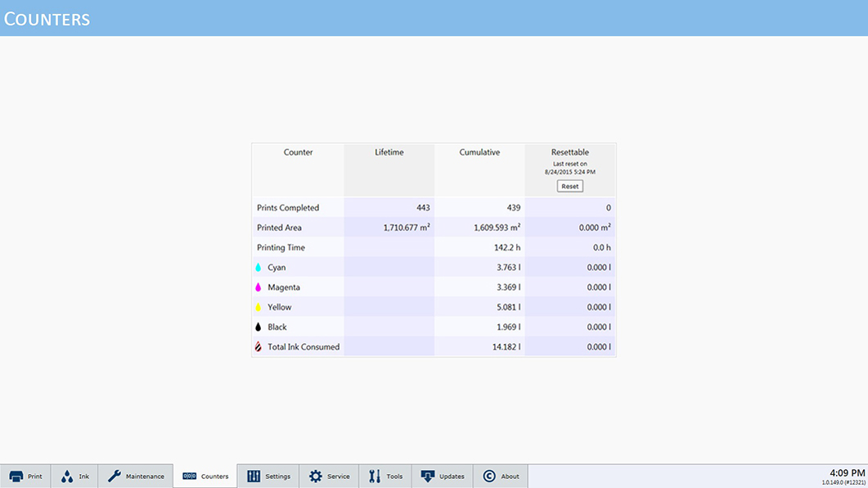Screen dimensions: 868x488
Task: Select the Lifetime column header
Action: [389, 152]
